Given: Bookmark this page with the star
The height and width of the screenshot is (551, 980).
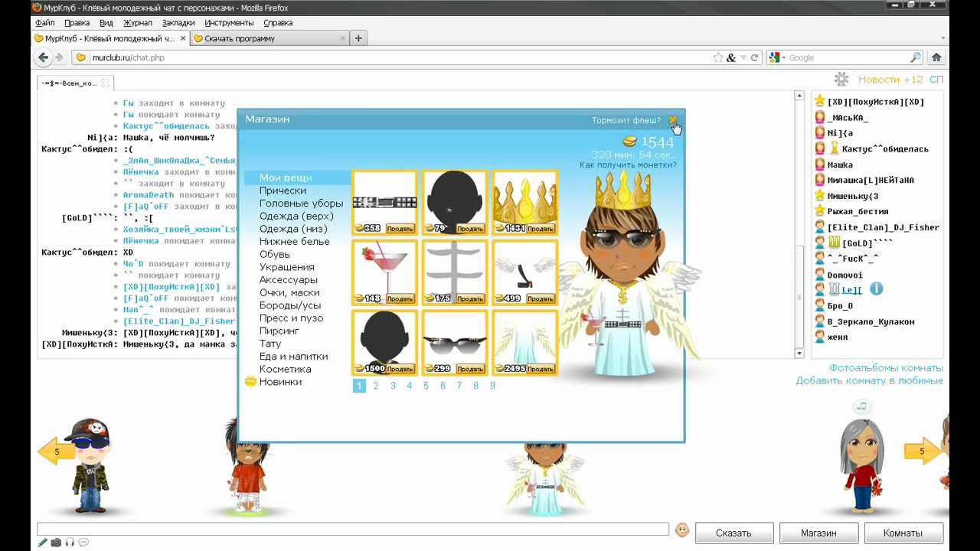Looking at the screenshot, I should [718, 57].
